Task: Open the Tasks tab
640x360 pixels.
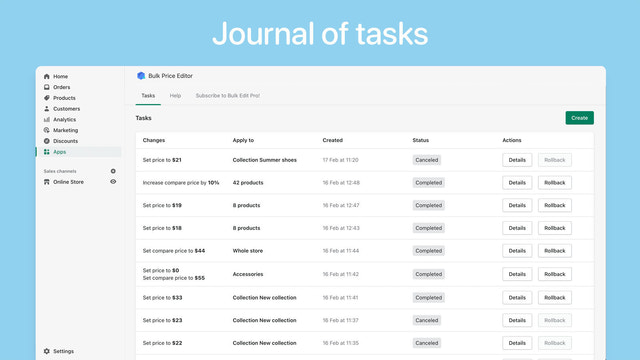Action: tap(148, 96)
